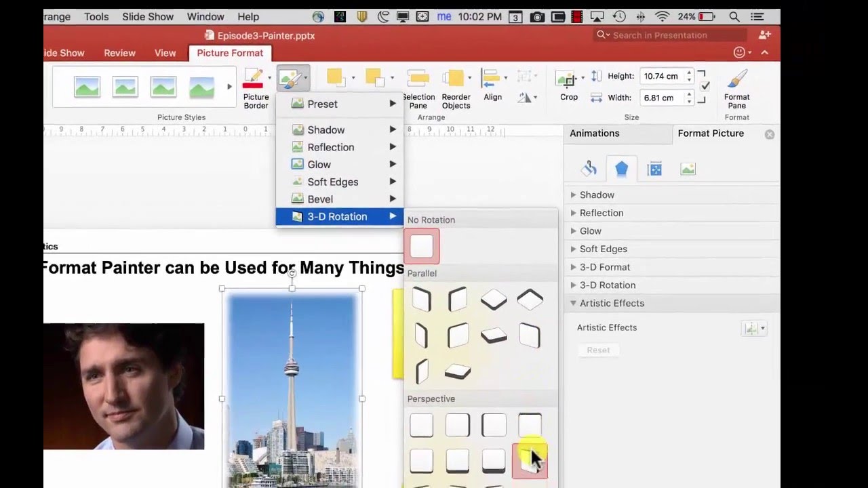The height and width of the screenshot is (488, 868).
Task: Click the Send Backward icon
Action: 374,78
